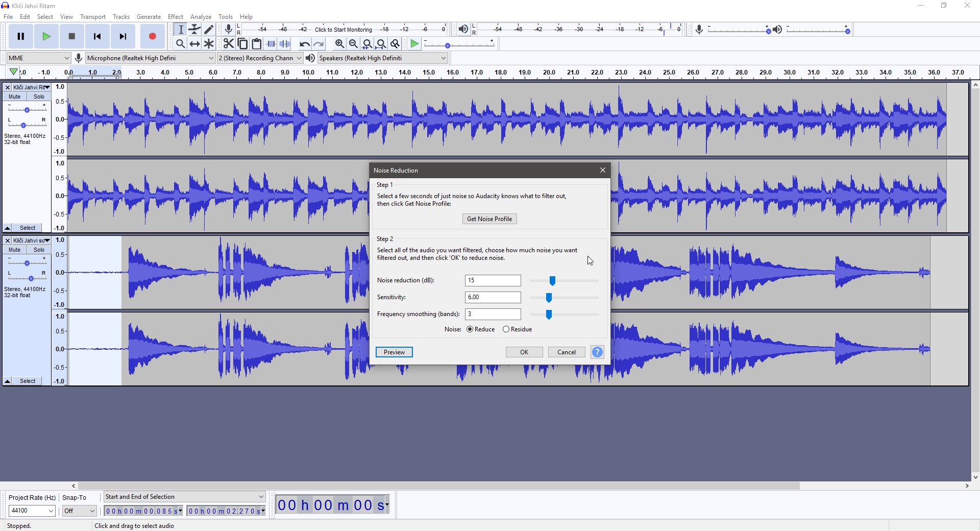980x531 pixels.
Task: Click the Redo arrow icon
Action: tap(318, 44)
